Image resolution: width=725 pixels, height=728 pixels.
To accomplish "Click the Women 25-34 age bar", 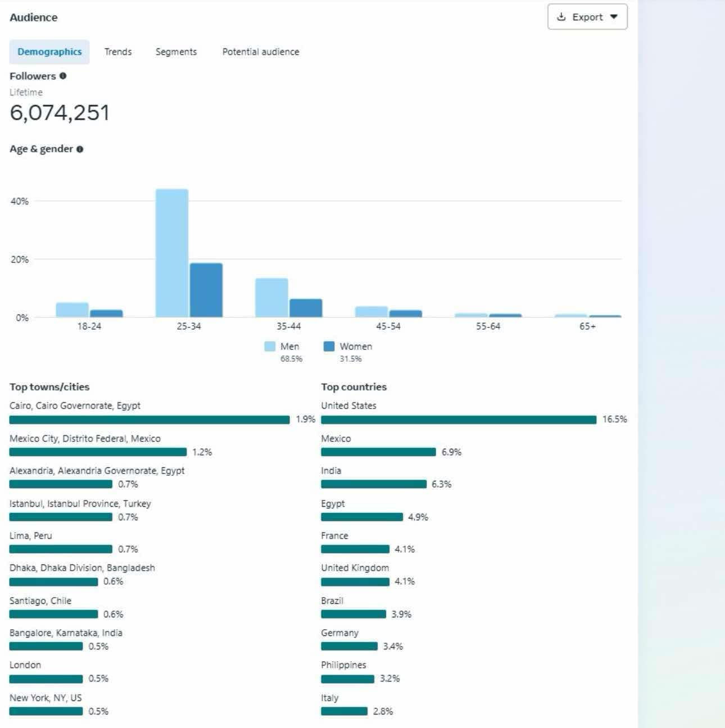I will (206, 290).
